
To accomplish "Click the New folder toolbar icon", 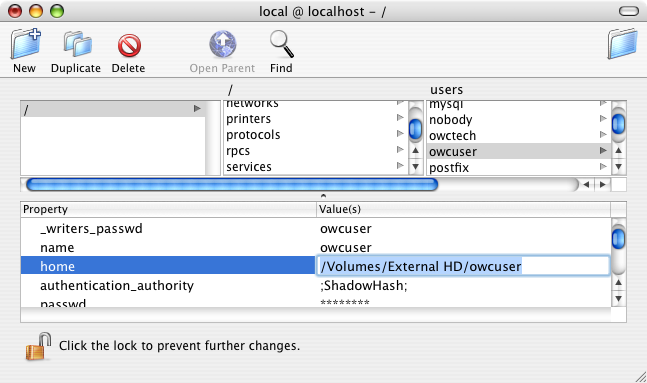I will [25, 43].
